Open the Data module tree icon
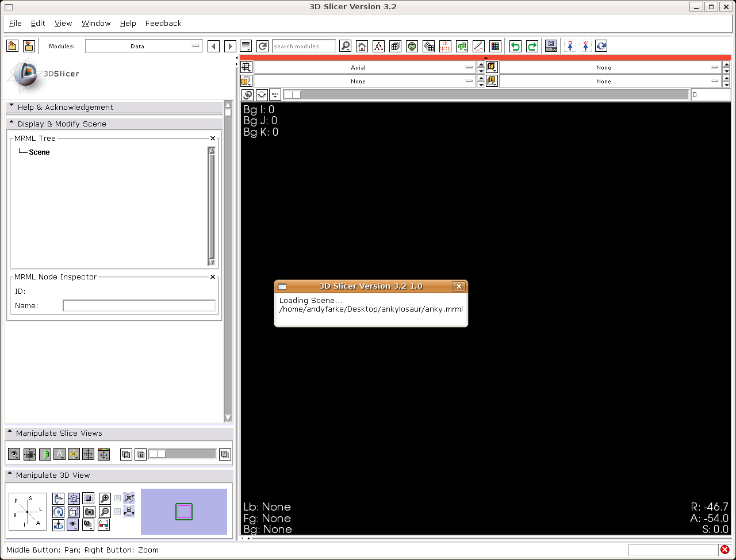Image resolution: width=736 pixels, height=560 pixels. pyautogui.click(x=378, y=46)
